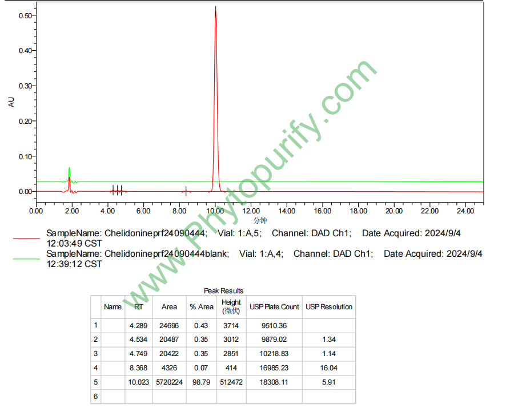Image resolution: width=506 pixels, height=420 pixels.
Task: Click the USP Resolution column header
Action: tap(329, 307)
